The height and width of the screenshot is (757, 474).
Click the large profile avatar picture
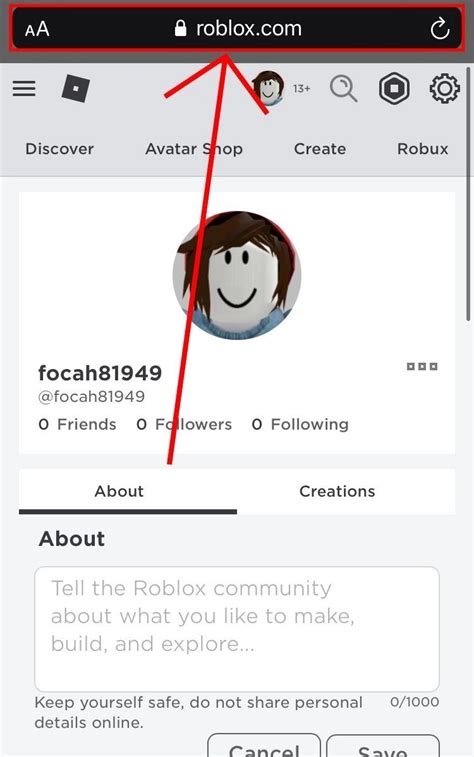[237, 275]
